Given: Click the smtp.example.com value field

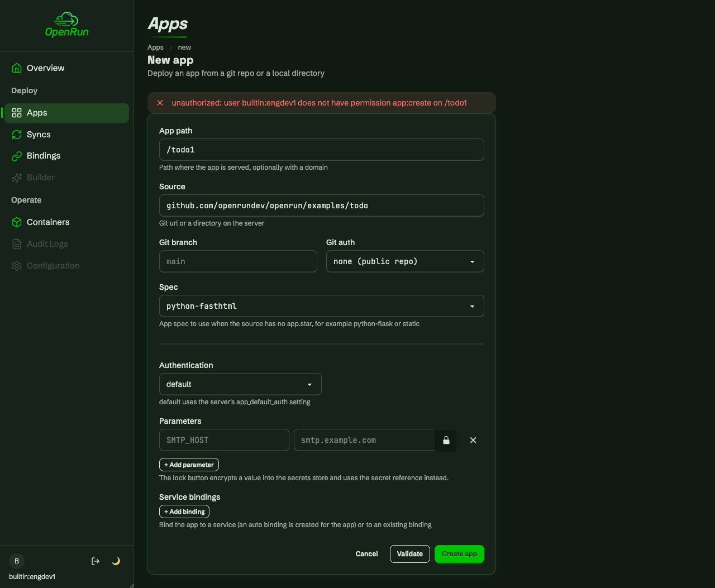Looking at the screenshot, I should coord(365,440).
